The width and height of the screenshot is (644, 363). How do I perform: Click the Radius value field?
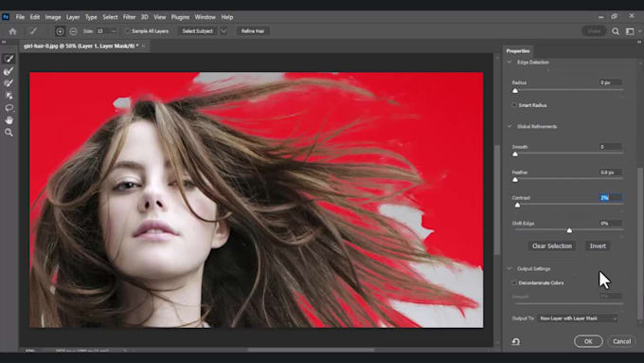(x=610, y=82)
